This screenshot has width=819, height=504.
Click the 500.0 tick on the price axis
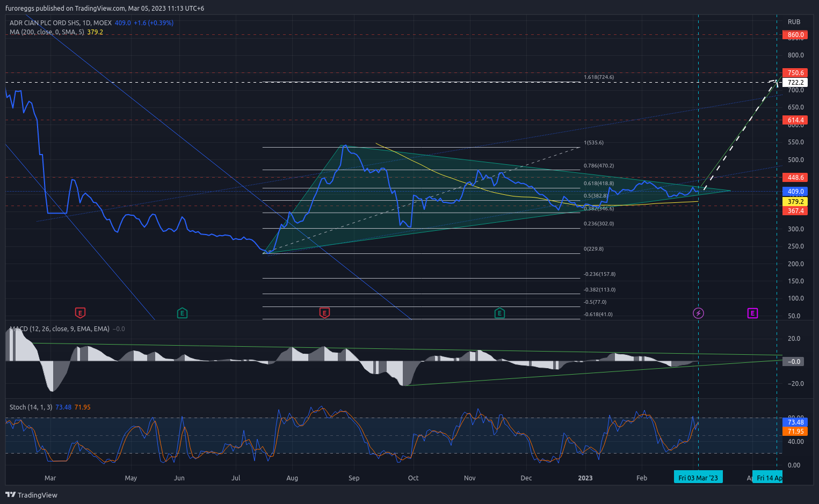796,160
